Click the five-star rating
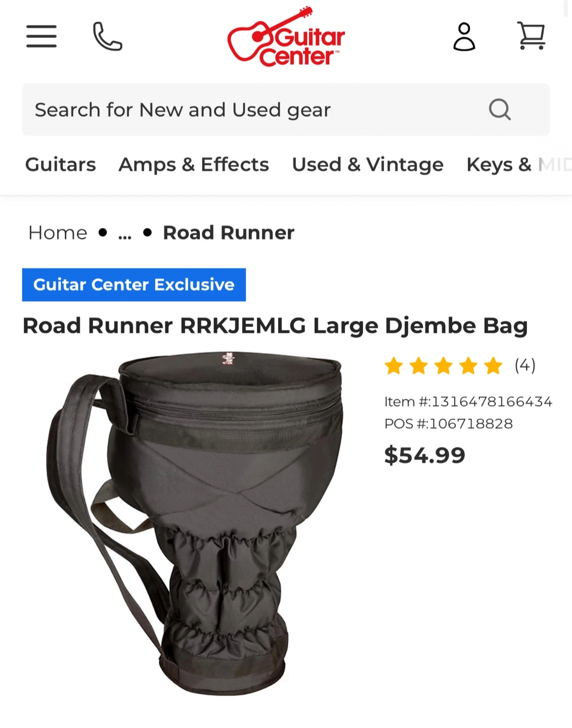 click(444, 366)
